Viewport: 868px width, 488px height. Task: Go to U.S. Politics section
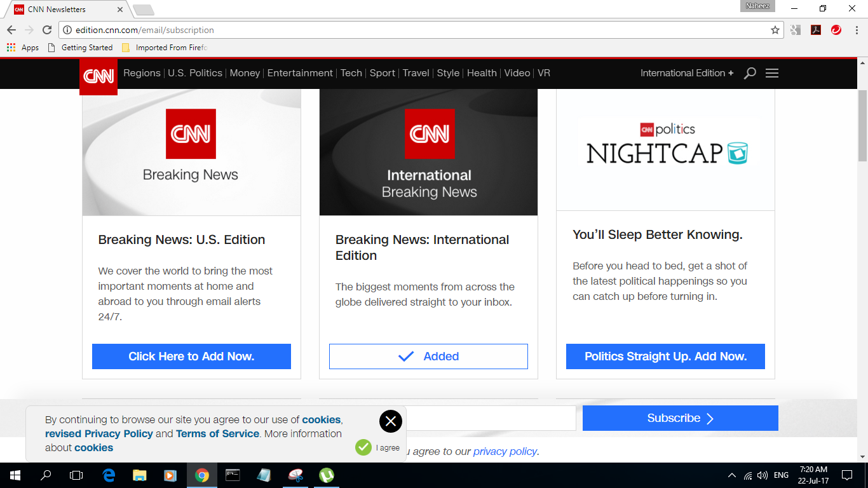click(x=195, y=73)
